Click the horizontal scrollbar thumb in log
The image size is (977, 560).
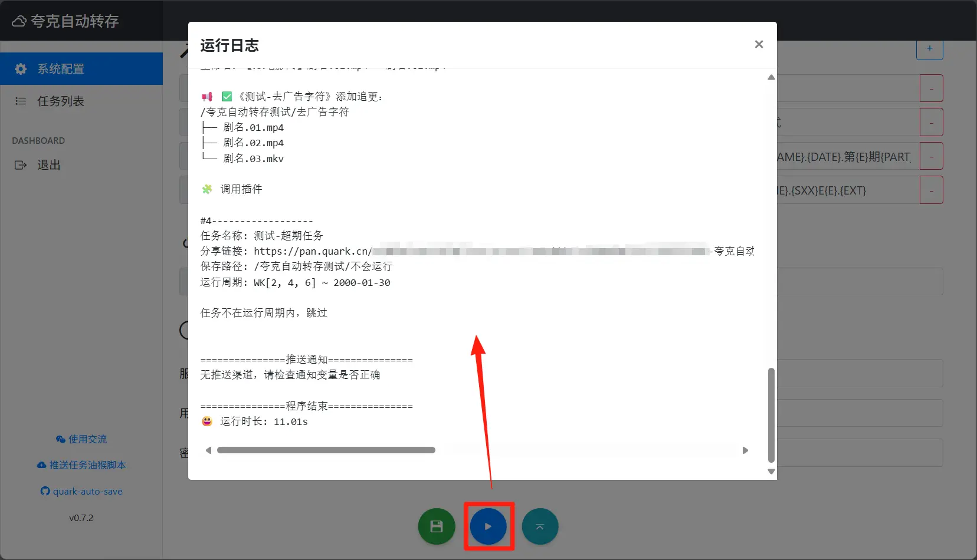click(326, 450)
